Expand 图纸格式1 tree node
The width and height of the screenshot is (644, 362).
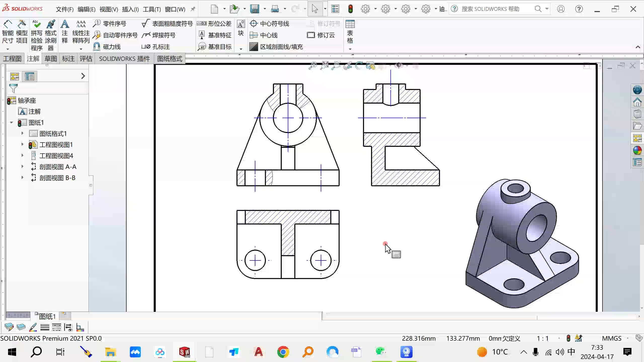(22, 133)
